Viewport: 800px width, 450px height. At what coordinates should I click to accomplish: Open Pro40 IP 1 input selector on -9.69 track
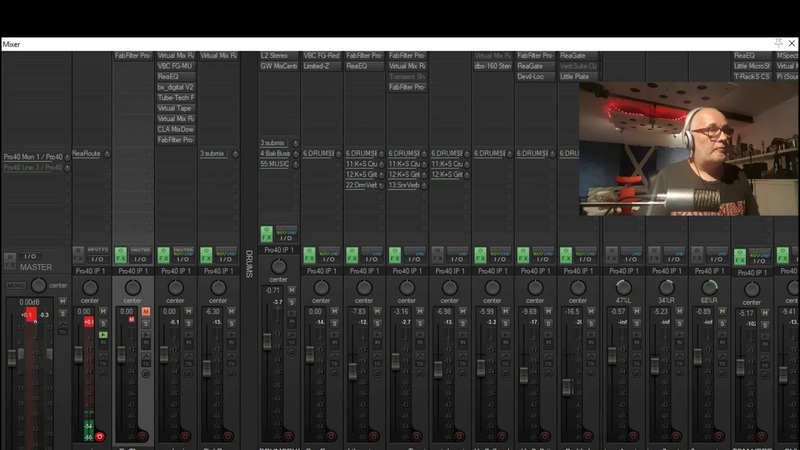[535, 271]
